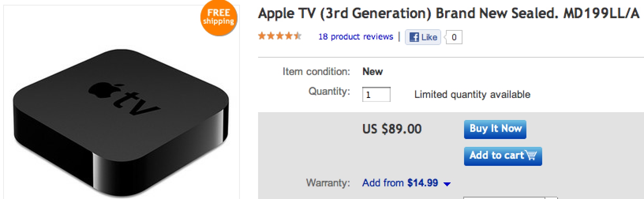Screen dimensions: 644x199
Task: Click the orange FREE shipping badge
Action: pos(218,18)
